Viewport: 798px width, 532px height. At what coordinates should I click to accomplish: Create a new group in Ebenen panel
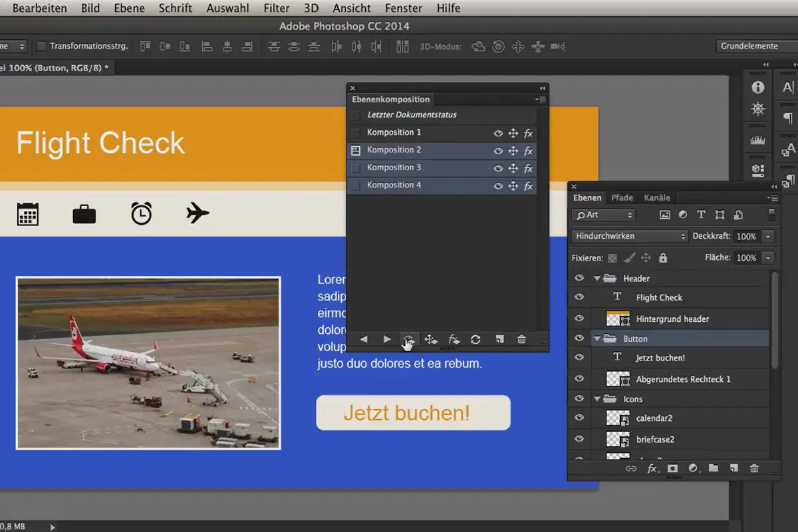coord(714,468)
